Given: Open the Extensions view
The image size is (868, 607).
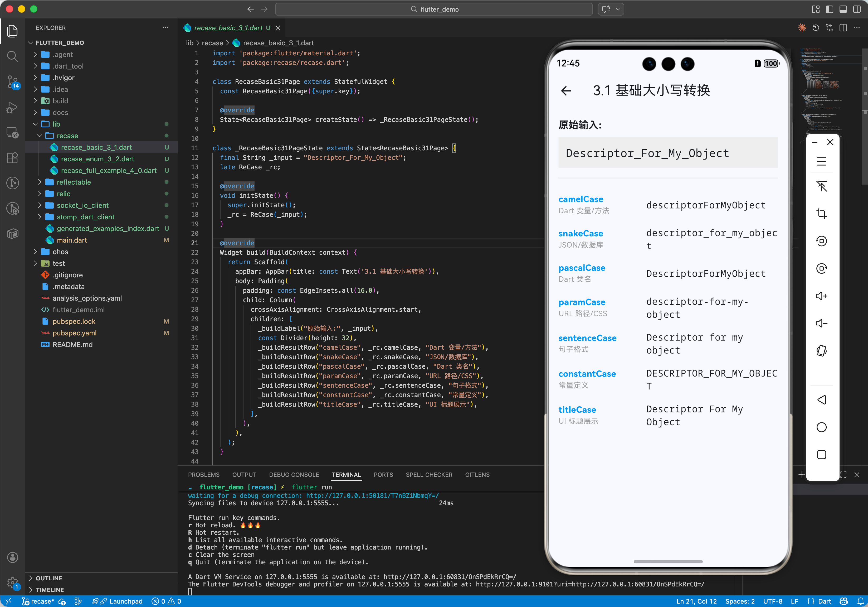Looking at the screenshot, I should pyautogui.click(x=12, y=158).
